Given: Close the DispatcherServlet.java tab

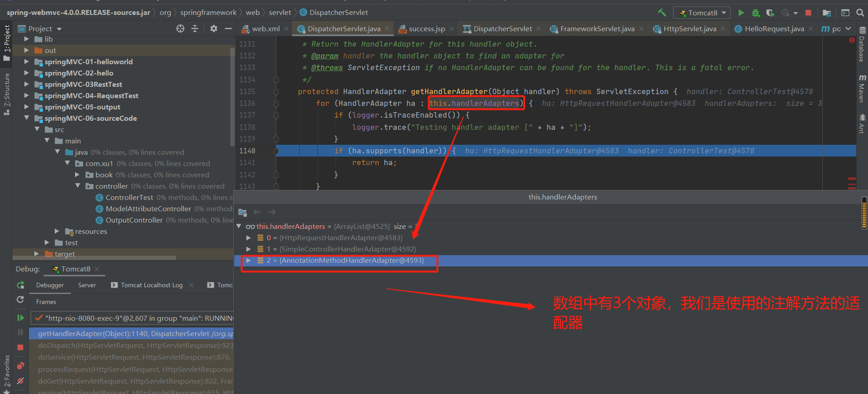Looking at the screenshot, I should click(x=387, y=28).
